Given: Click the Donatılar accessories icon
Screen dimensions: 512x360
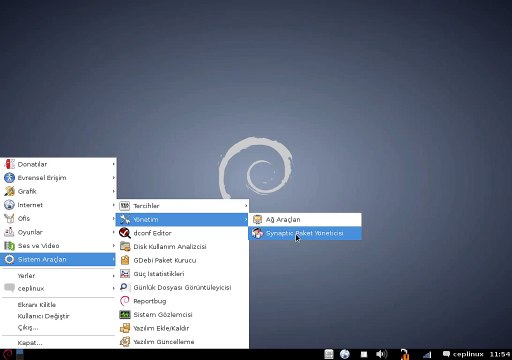Looking at the screenshot, I should click(x=9, y=164).
